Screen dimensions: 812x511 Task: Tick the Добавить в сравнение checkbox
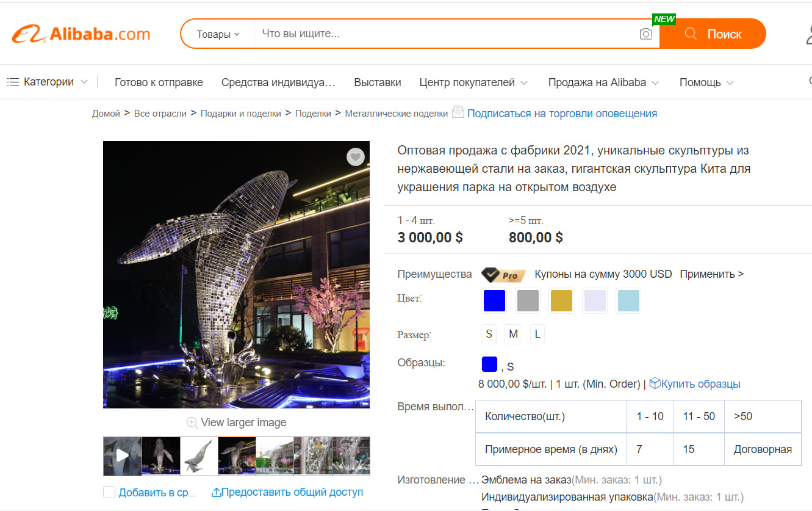(x=109, y=492)
